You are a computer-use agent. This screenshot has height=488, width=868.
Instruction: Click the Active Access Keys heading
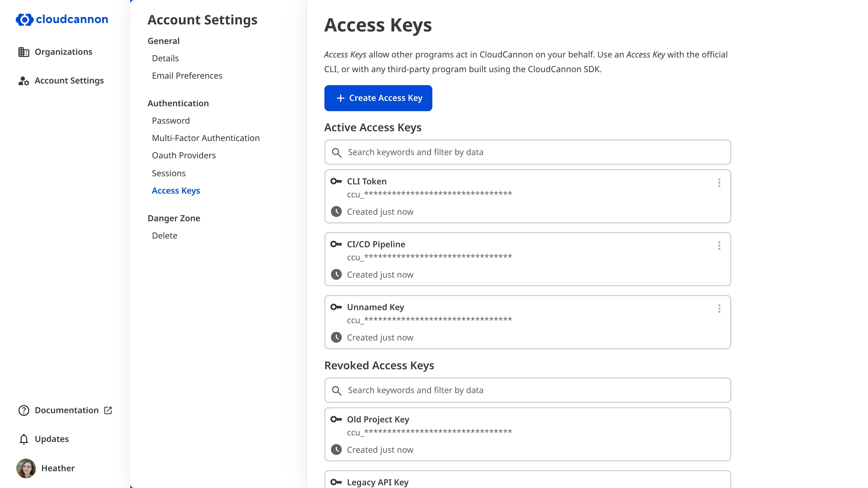coord(373,128)
